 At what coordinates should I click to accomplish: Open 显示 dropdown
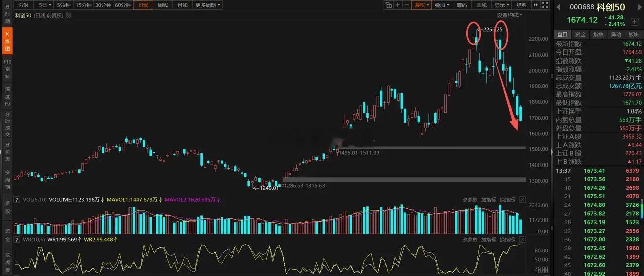(502, 5)
